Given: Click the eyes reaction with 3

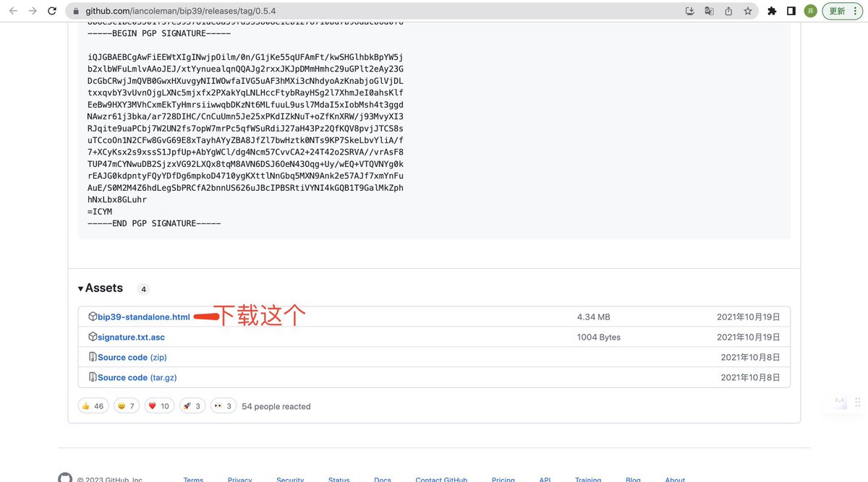Looking at the screenshot, I should tap(224, 406).
